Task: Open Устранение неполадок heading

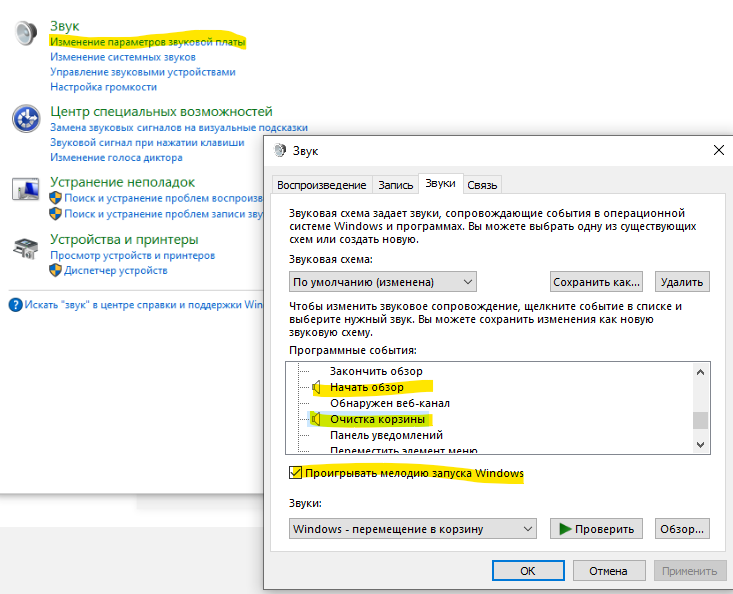Action: (x=122, y=182)
